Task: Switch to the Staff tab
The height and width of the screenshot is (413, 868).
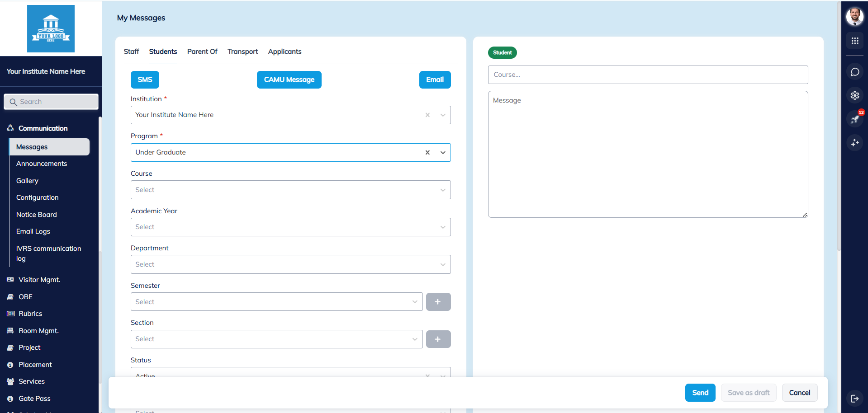Action: pyautogui.click(x=131, y=52)
